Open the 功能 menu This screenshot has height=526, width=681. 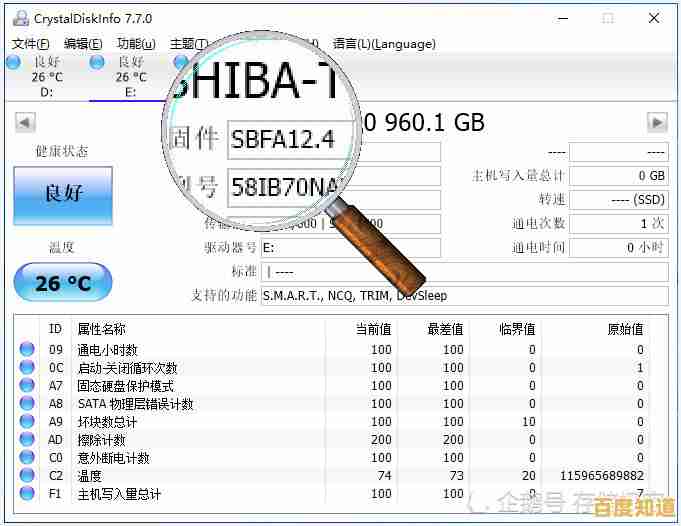click(x=136, y=44)
